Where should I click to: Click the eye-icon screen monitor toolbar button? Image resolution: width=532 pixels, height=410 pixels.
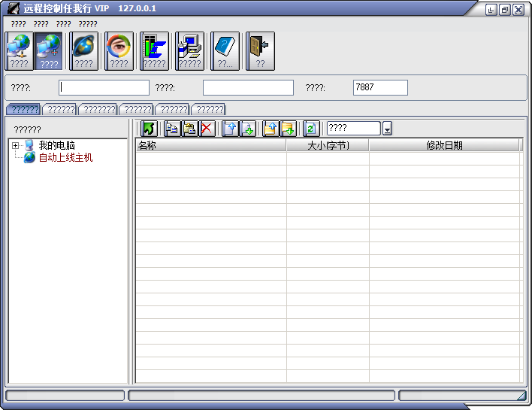119,50
